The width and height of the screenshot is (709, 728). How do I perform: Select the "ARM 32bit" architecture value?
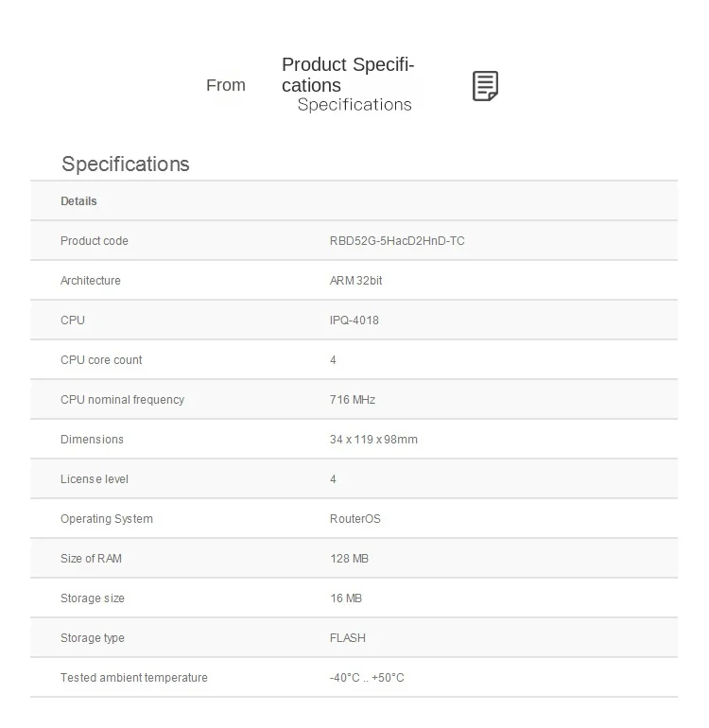(356, 281)
